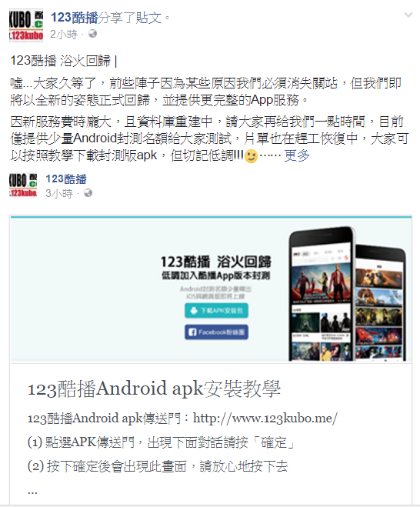This screenshot has height=507, width=420.
Task: Click the 123酷播 profile picture at top
Action: [26, 25]
